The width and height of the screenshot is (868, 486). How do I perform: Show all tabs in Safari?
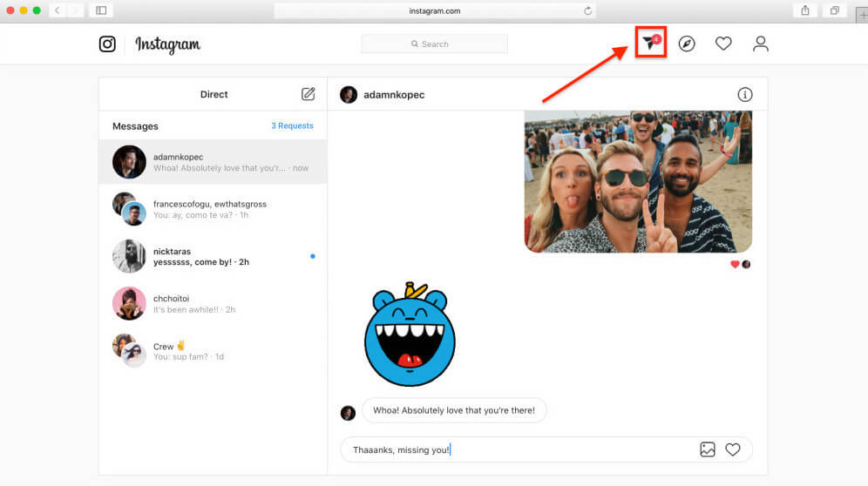(x=835, y=10)
